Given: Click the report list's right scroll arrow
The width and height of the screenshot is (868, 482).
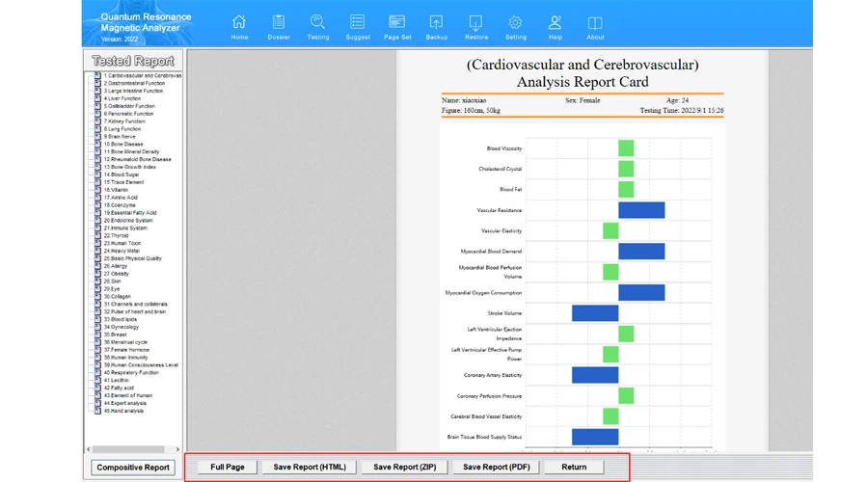Looking at the screenshot, I should (x=177, y=449).
